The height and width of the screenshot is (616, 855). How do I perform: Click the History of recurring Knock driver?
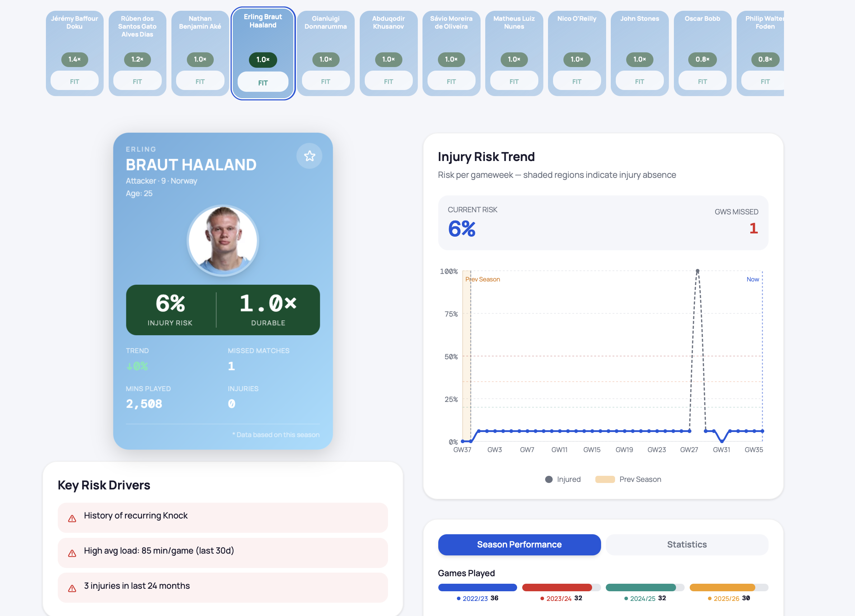click(222, 517)
